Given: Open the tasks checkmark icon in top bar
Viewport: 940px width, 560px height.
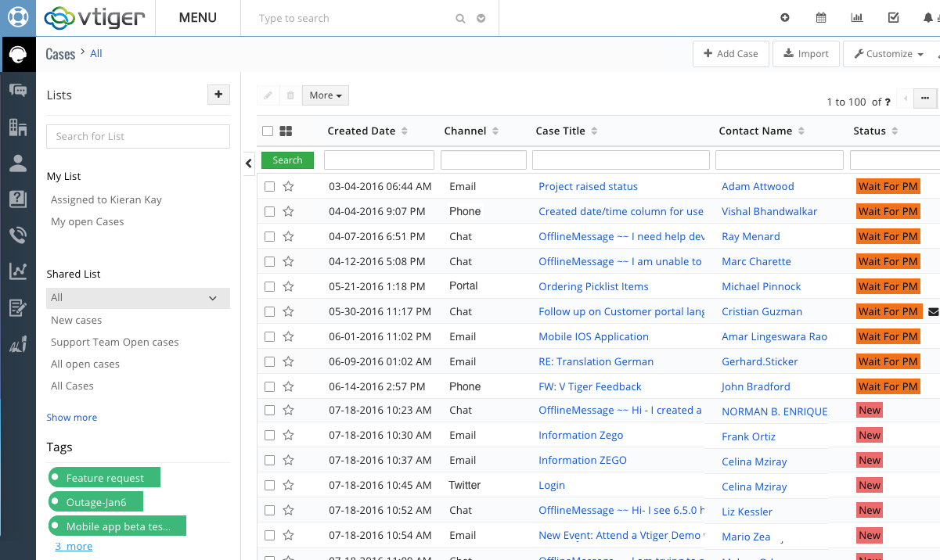Looking at the screenshot, I should pos(893,18).
